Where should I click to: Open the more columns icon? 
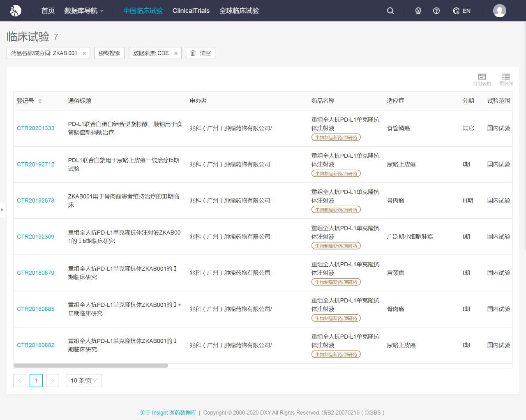tap(506, 79)
